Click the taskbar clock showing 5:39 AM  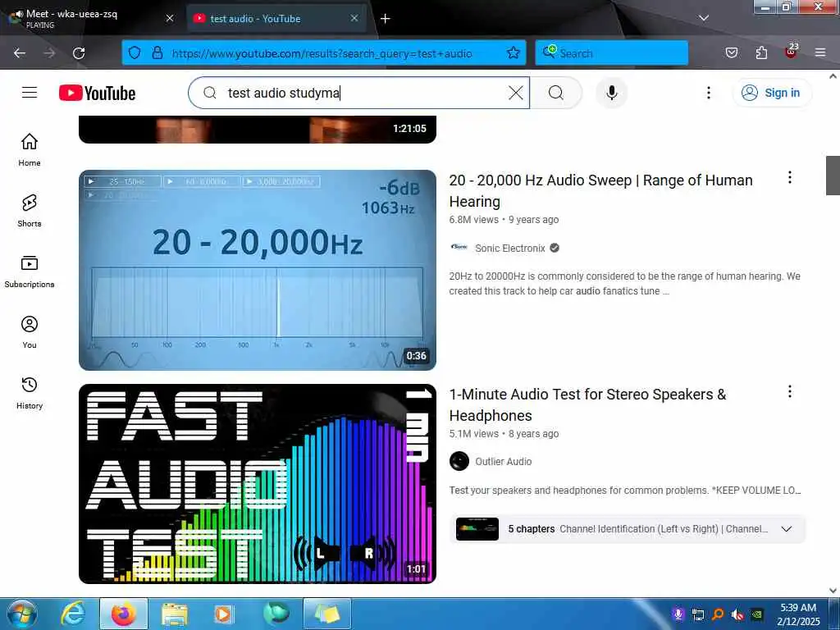798,614
